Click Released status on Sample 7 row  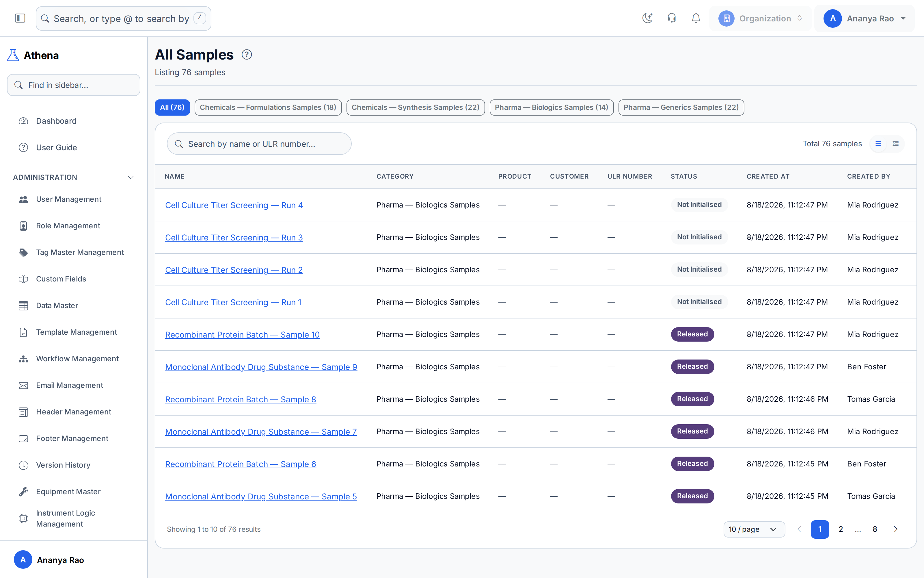tap(692, 431)
